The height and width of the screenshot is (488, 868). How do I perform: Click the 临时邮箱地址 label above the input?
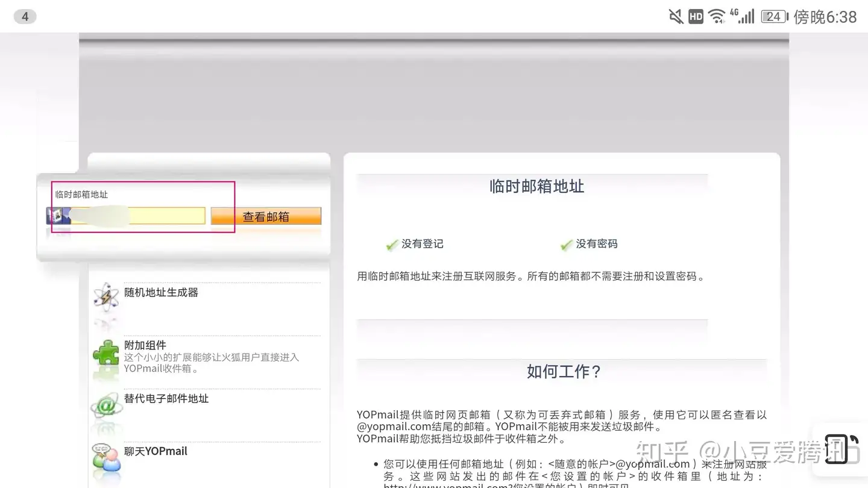[81, 195]
